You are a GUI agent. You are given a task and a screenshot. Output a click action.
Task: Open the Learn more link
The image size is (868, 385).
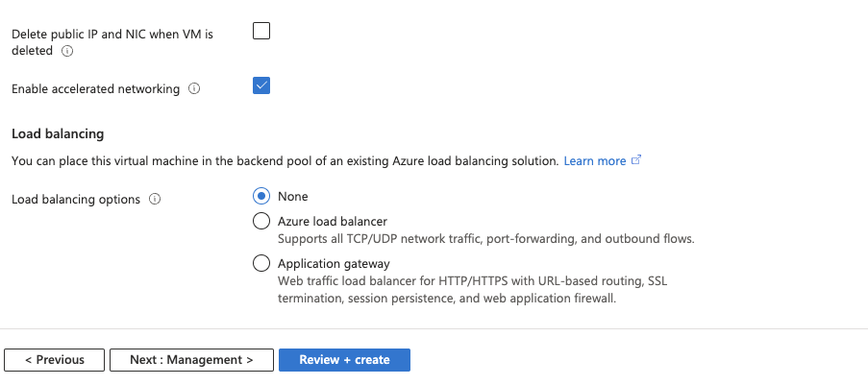595,161
